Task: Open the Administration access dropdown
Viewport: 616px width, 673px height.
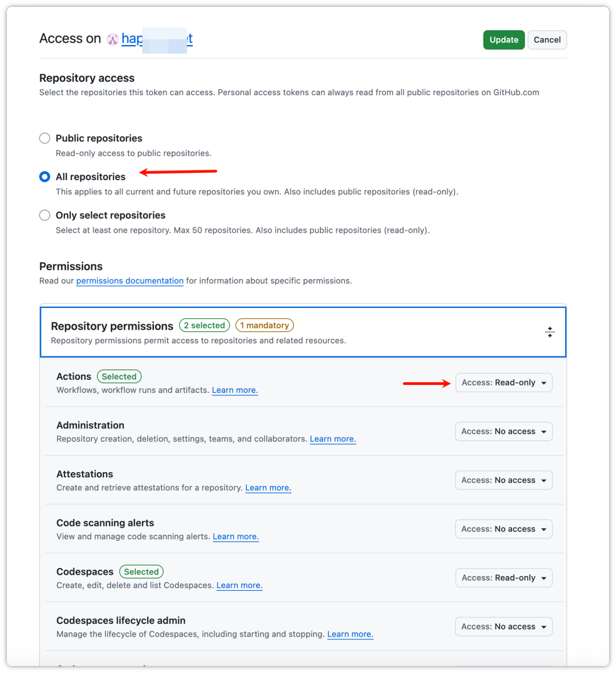Action: click(504, 431)
